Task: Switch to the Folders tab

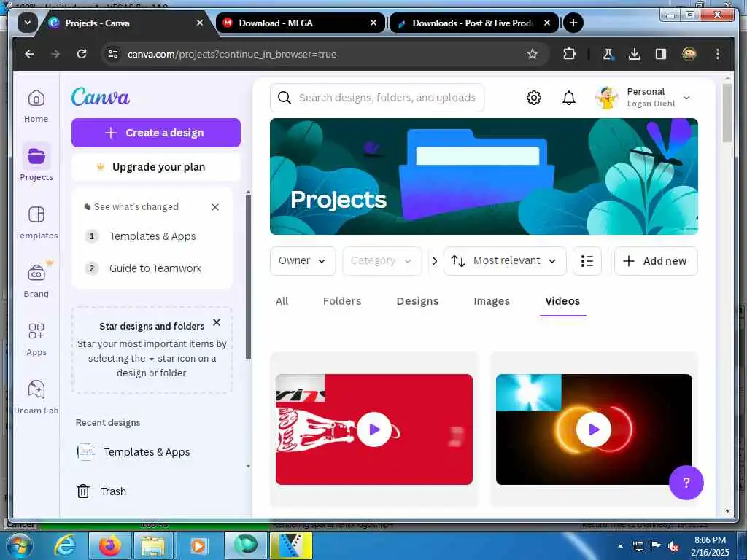Action: click(342, 301)
